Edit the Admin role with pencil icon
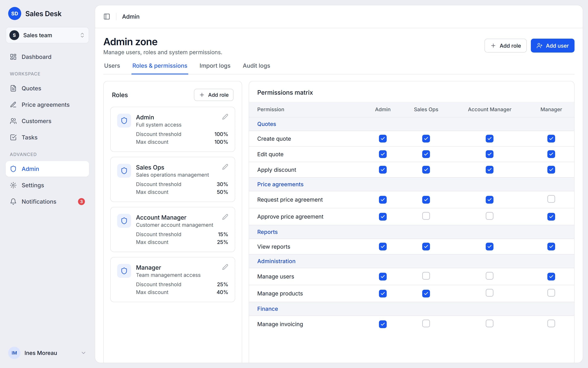This screenshot has height=368, width=588. pyautogui.click(x=225, y=117)
